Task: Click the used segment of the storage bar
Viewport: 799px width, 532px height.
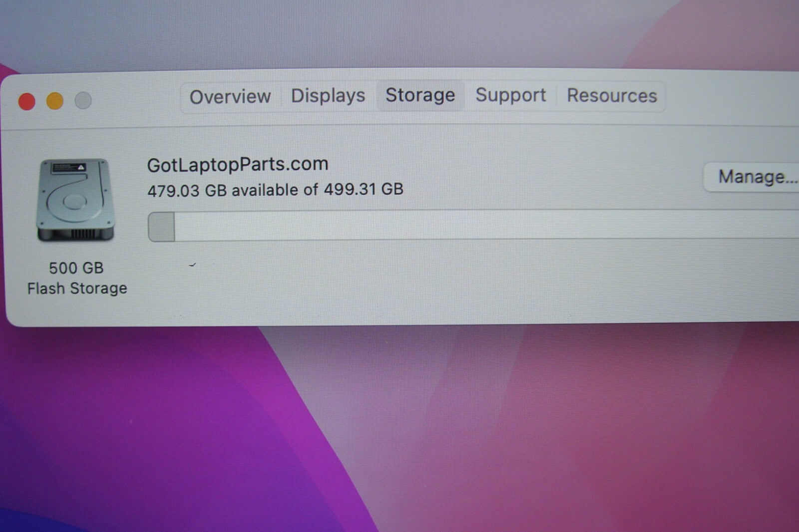Action: 162,227
